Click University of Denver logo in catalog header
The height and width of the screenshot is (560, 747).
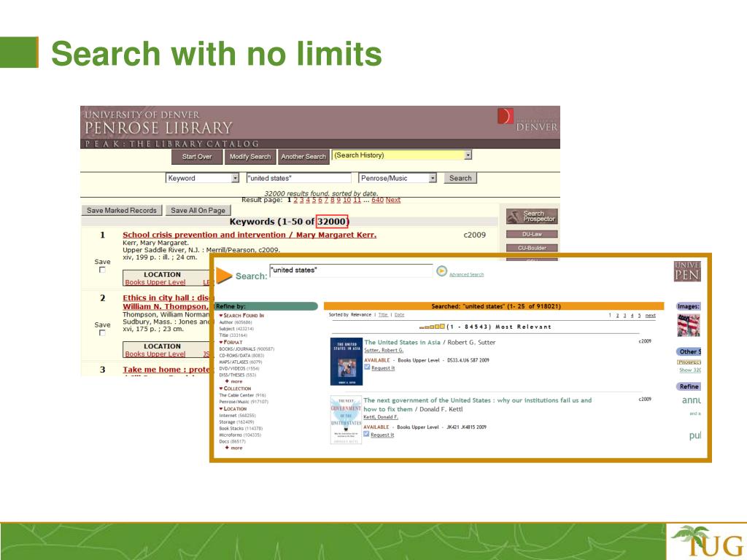527,120
